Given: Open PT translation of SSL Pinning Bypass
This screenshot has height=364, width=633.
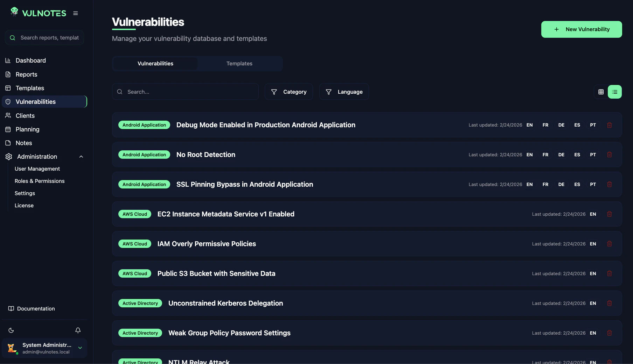Looking at the screenshot, I should pos(593,184).
